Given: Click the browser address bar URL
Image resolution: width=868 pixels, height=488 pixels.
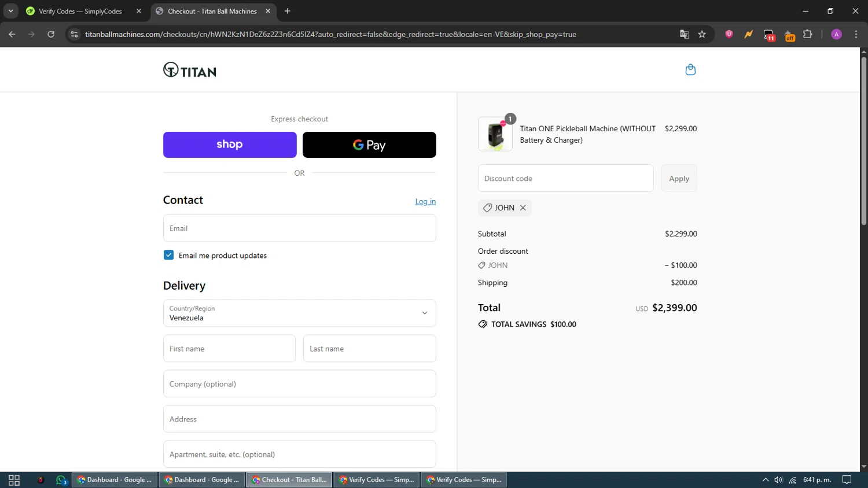Looking at the screenshot, I should [x=330, y=34].
